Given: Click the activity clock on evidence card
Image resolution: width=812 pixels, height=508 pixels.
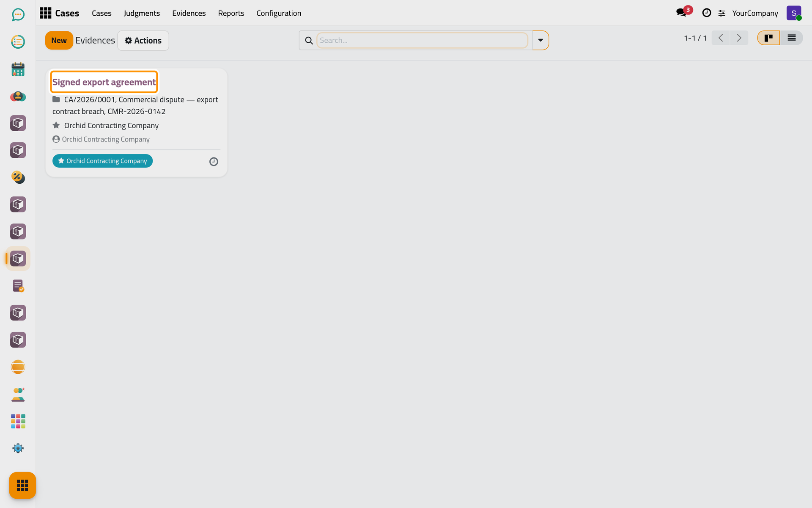Looking at the screenshot, I should [x=214, y=161].
